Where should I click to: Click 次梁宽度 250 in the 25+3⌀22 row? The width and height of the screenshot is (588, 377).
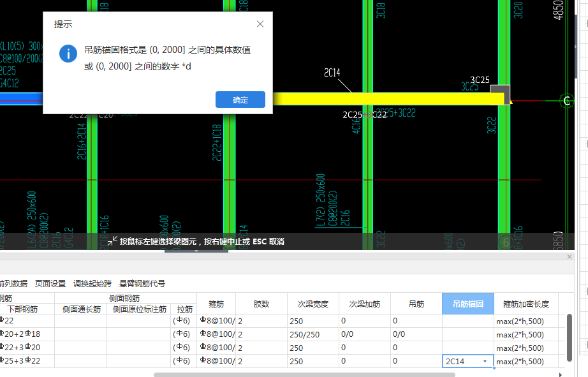tap(312, 361)
